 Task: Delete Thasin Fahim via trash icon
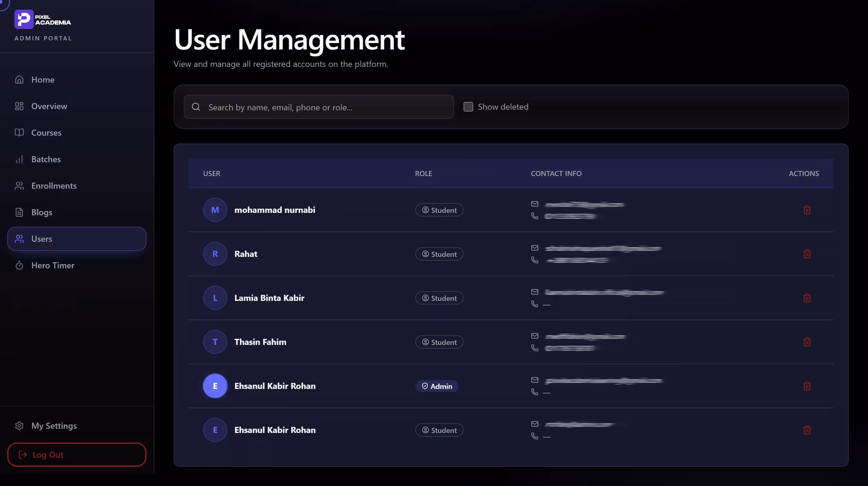pos(807,342)
